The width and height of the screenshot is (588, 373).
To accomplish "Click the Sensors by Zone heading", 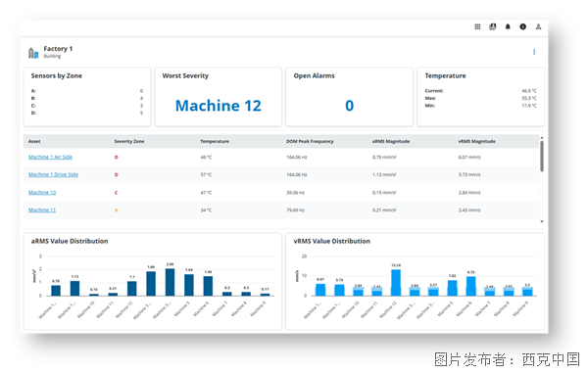I will [57, 75].
